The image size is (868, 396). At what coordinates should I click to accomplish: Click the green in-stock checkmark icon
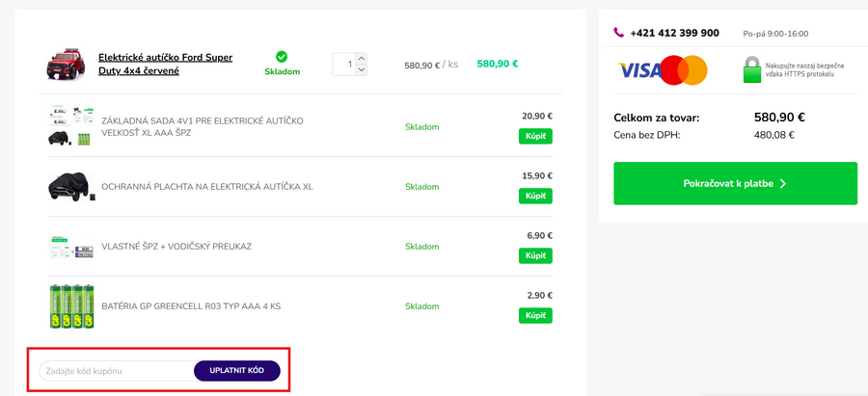coord(282,57)
